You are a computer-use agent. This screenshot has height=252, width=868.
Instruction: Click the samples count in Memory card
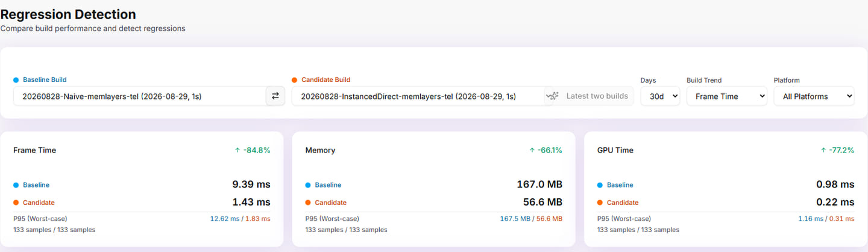point(347,230)
